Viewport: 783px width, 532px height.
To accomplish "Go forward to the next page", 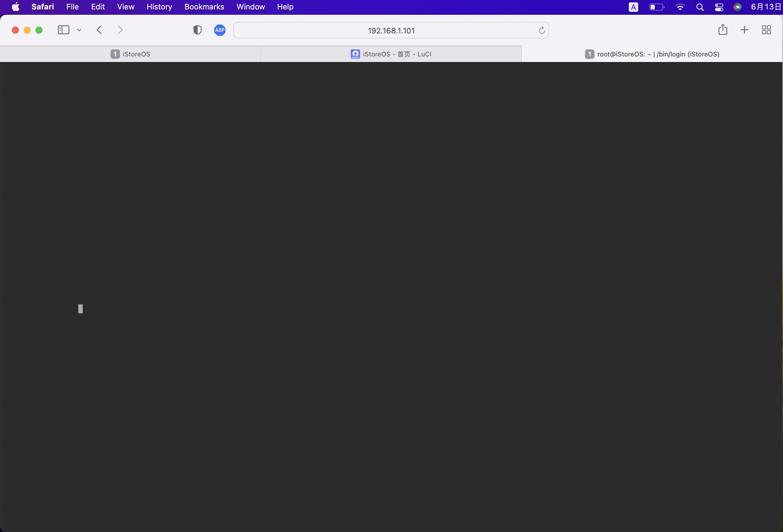I will pyautogui.click(x=120, y=30).
